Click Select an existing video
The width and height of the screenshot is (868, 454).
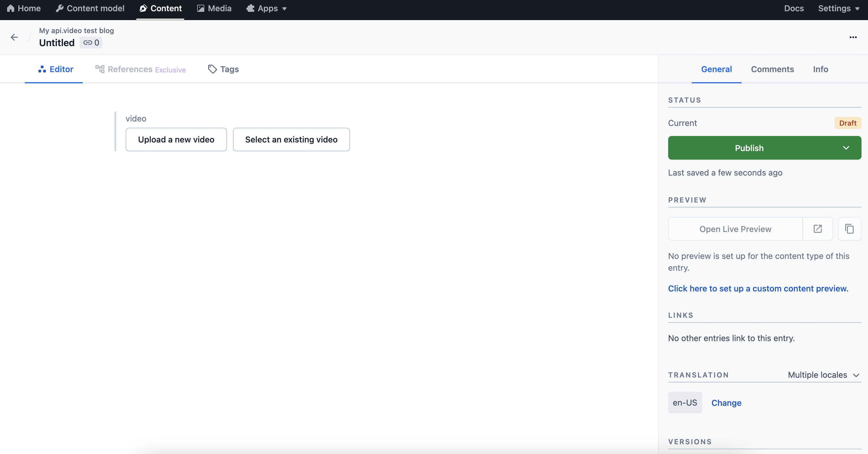pyautogui.click(x=291, y=140)
